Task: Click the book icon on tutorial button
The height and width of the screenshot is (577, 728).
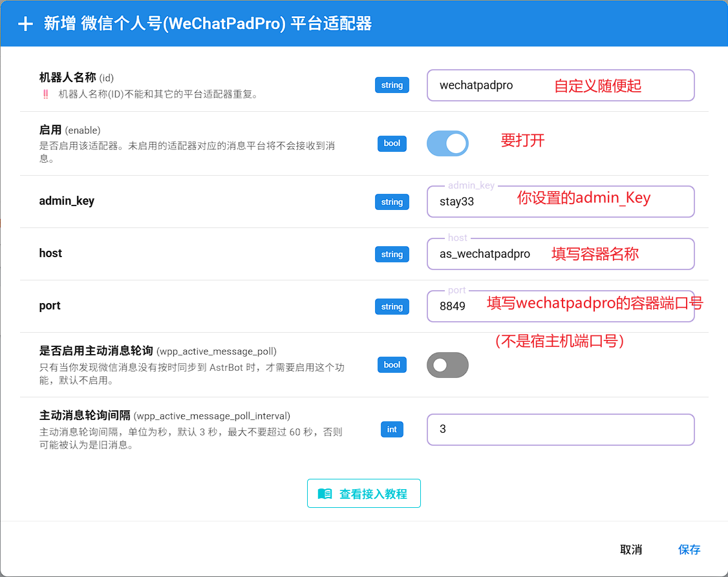Action: [x=325, y=494]
